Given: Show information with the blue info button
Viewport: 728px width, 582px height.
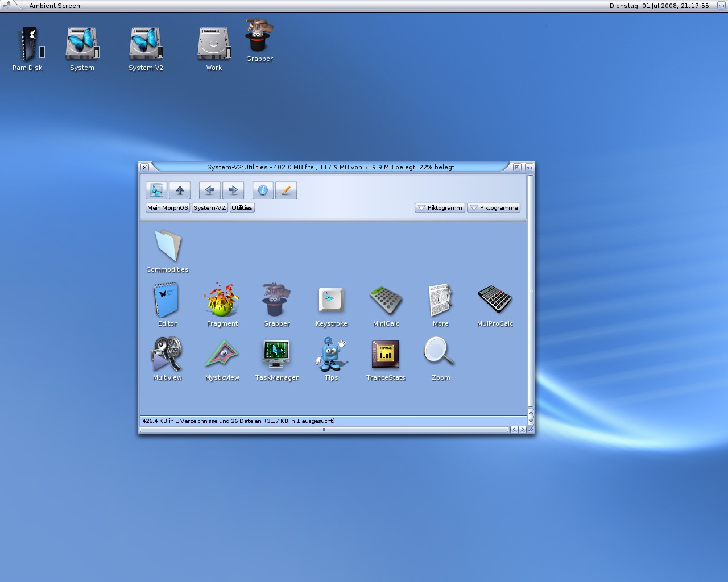Looking at the screenshot, I should [x=263, y=190].
